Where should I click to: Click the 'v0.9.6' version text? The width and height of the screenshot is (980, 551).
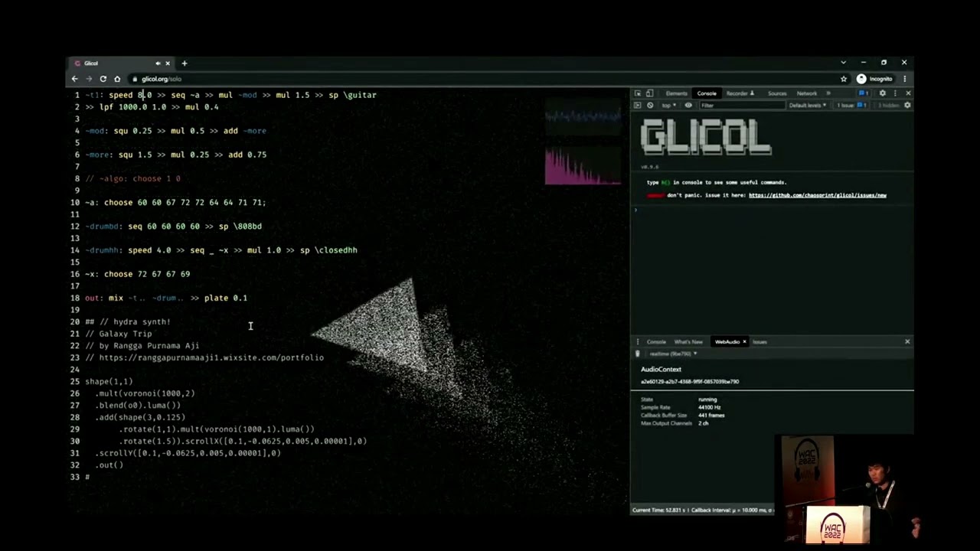(649, 166)
